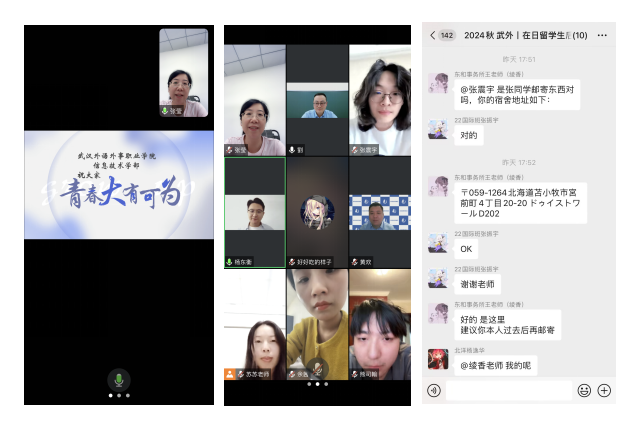641x429 pixels.
Task: Select 苏苏老师's video tile
Action: (x=254, y=325)
